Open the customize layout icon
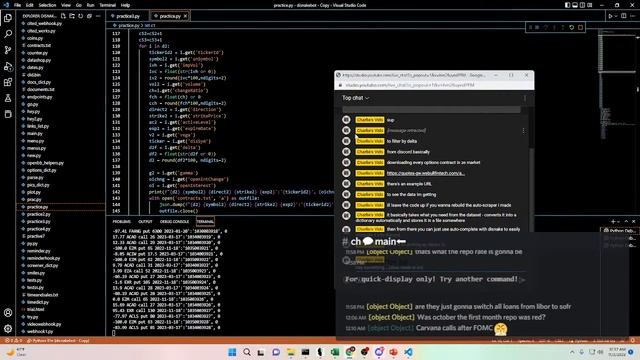The width and height of the screenshot is (640, 360). click(x=589, y=5)
